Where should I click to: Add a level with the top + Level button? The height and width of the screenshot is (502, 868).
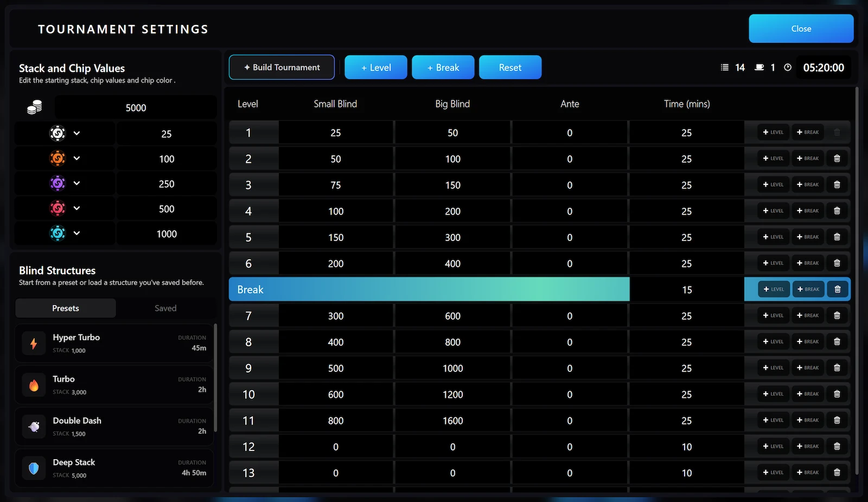click(x=376, y=67)
